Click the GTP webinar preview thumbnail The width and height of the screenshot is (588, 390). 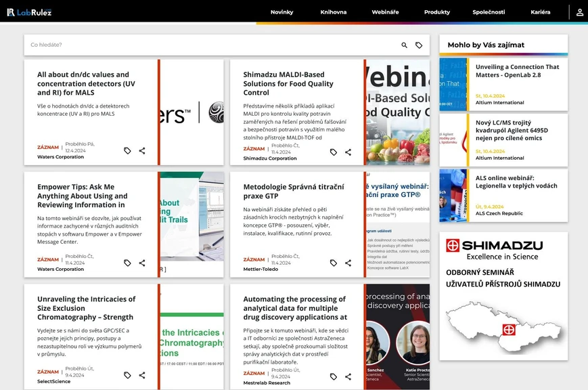point(398,225)
